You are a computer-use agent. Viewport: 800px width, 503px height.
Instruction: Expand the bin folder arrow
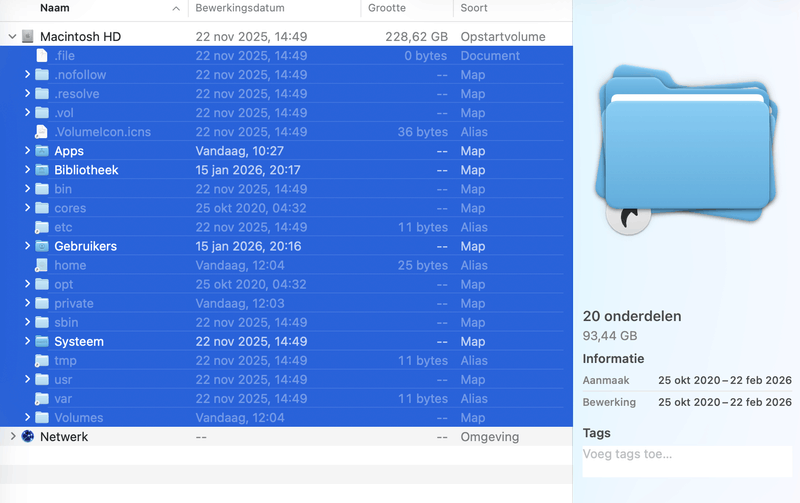point(28,189)
